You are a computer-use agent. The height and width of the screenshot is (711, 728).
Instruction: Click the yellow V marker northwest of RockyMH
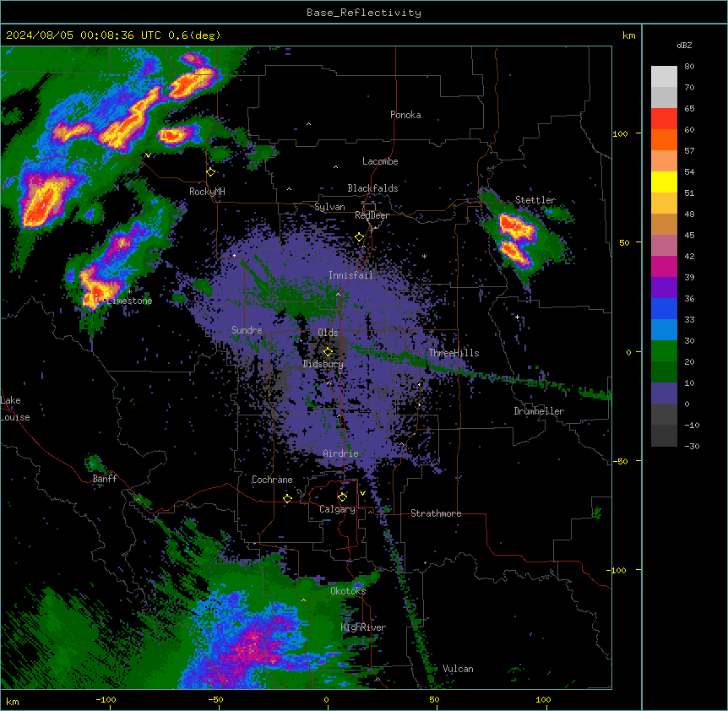coord(148,155)
